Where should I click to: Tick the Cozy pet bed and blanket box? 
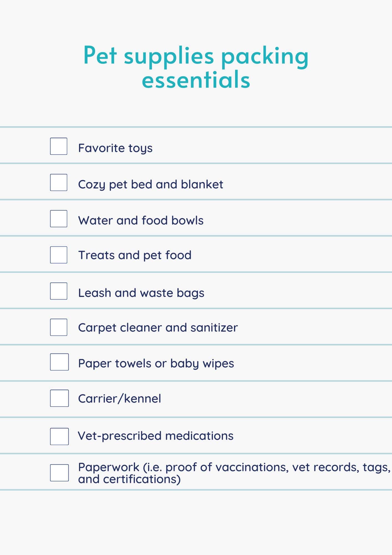pos(58,182)
